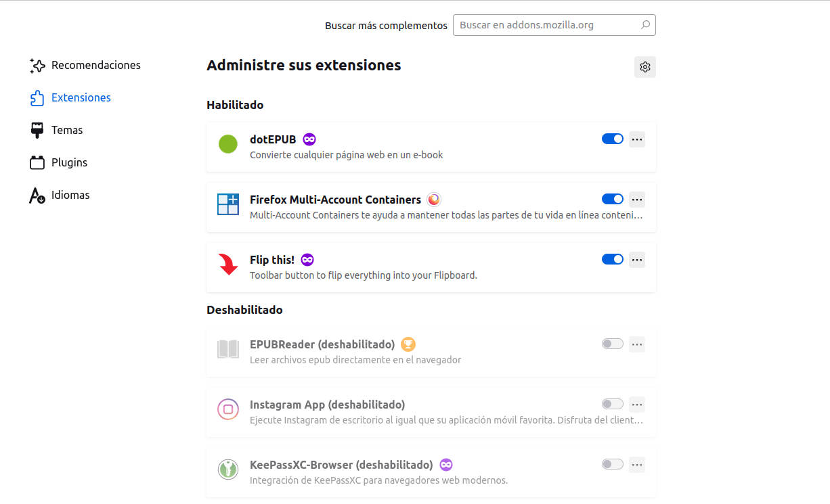This screenshot has height=504, width=830.
Task: Open the Instagram App details
Action: pos(327,404)
